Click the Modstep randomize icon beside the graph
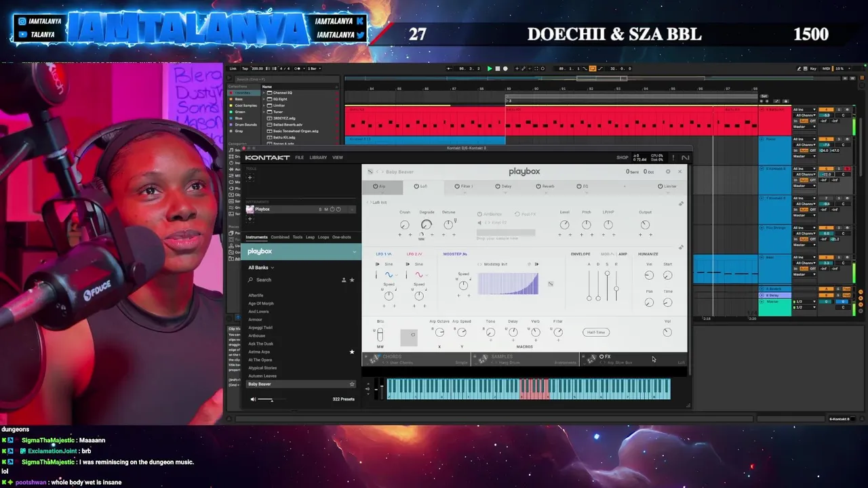Viewport: 868px width, 488px height. pos(551,284)
